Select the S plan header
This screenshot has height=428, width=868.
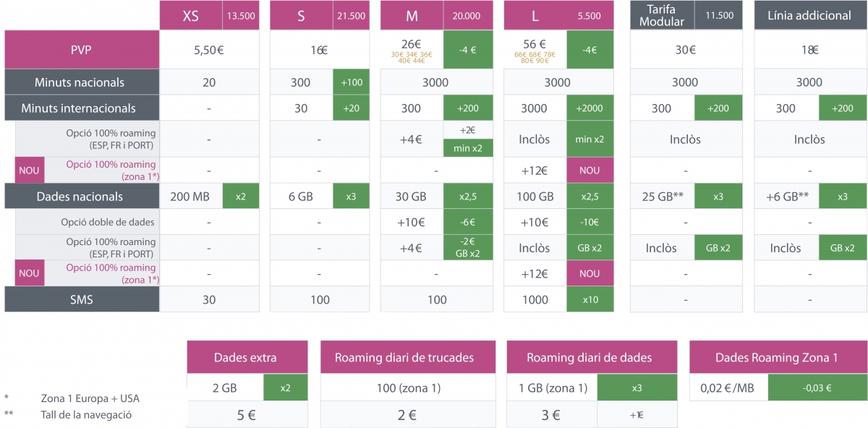point(301,16)
